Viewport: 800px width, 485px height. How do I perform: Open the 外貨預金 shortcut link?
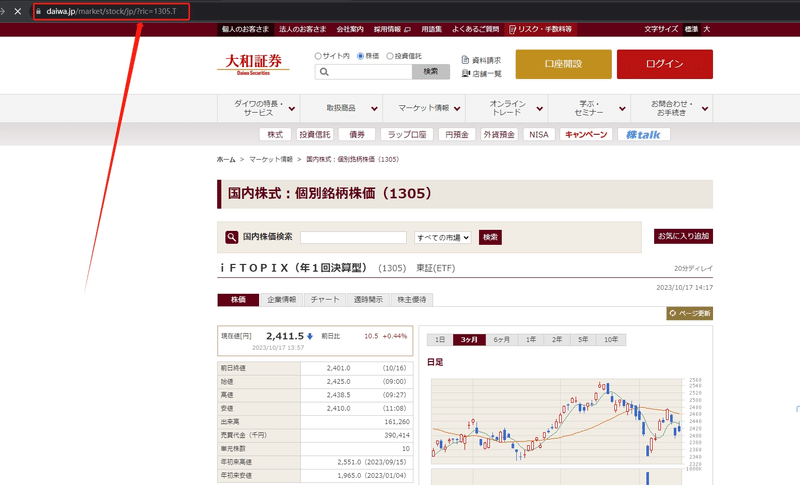499,135
